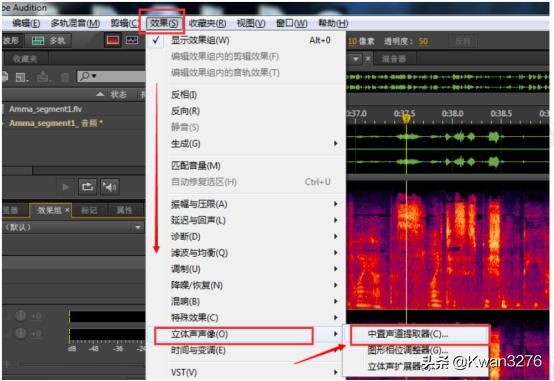
Task: Click the 透明度 value 50
Action: 423,41
